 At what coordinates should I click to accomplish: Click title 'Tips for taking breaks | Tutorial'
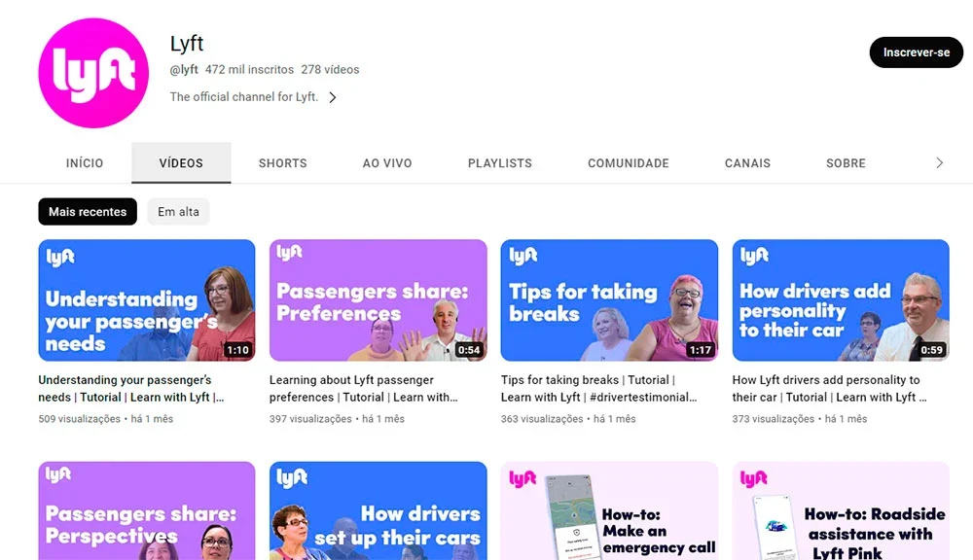coord(598,389)
